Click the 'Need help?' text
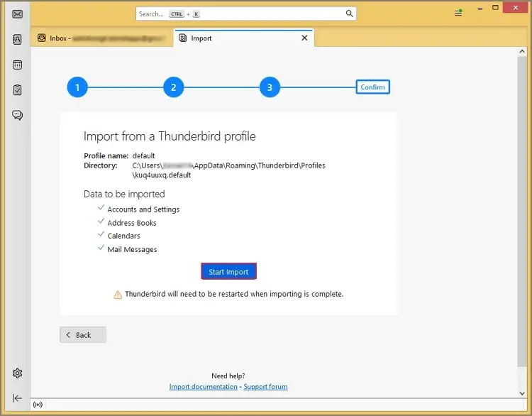532x416 pixels. click(228, 376)
